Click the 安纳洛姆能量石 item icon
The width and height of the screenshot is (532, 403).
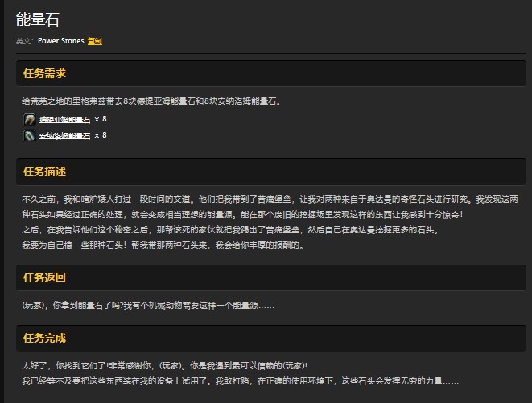(x=30, y=136)
